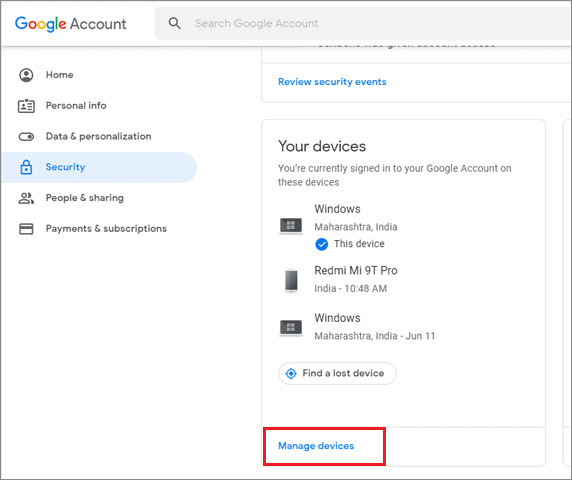Click the This device label
The image size is (572, 480).
pyautogui.click(x=359, y=244)
